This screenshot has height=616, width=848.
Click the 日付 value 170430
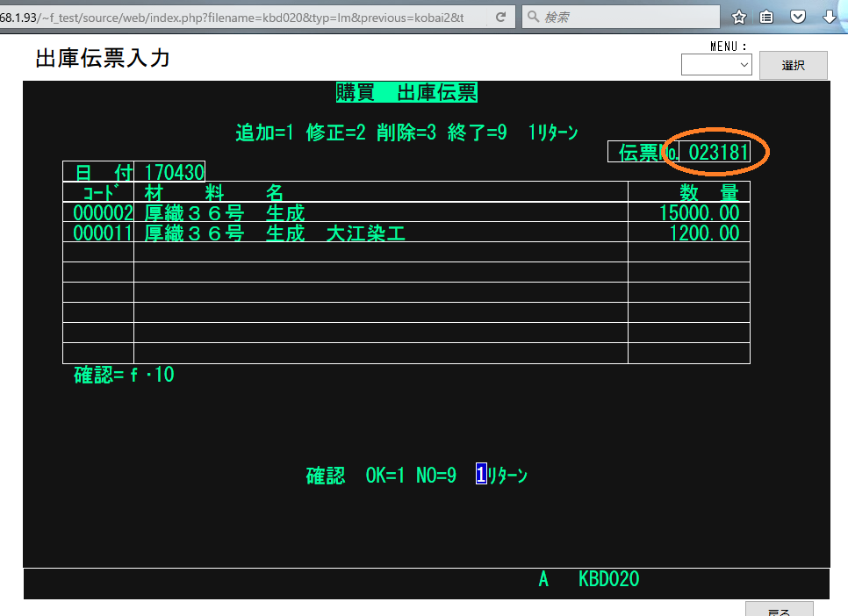click(x=174, y=171)
